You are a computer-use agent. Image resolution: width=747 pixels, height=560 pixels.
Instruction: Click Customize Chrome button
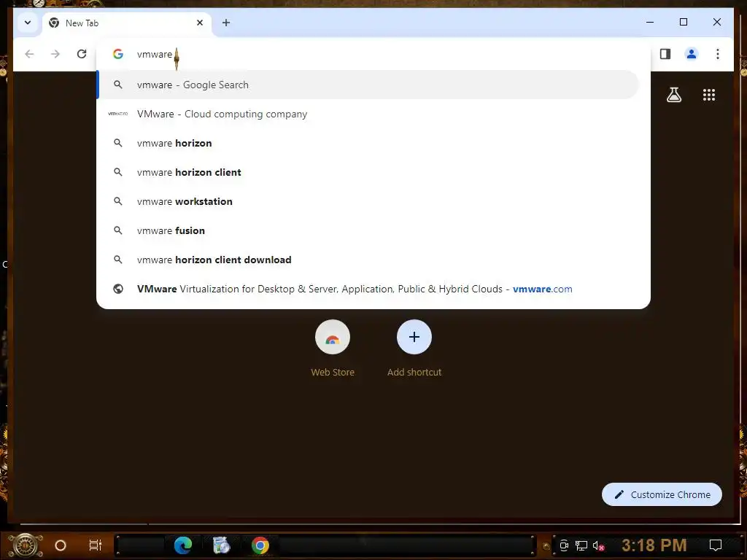(662, 494)
